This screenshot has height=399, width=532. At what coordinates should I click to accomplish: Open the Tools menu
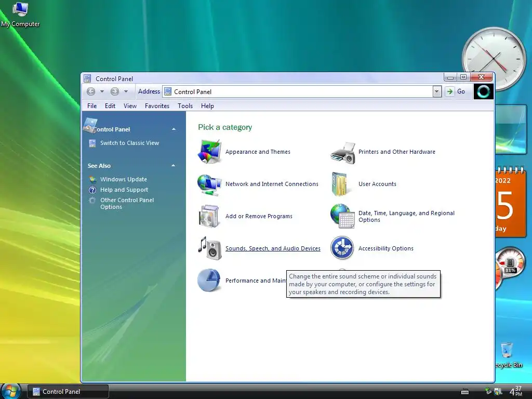(x=185, y=106)
